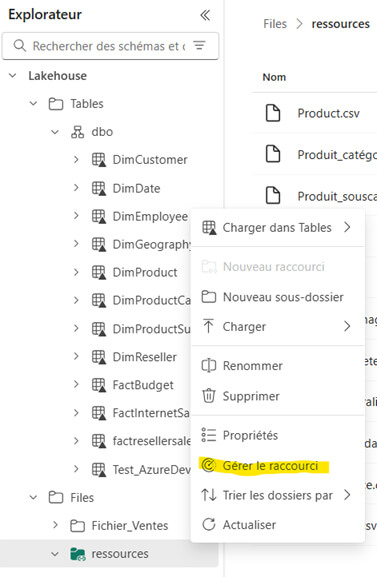
Task: Open the filter icon in search box
Action: (x=200, y=46)
